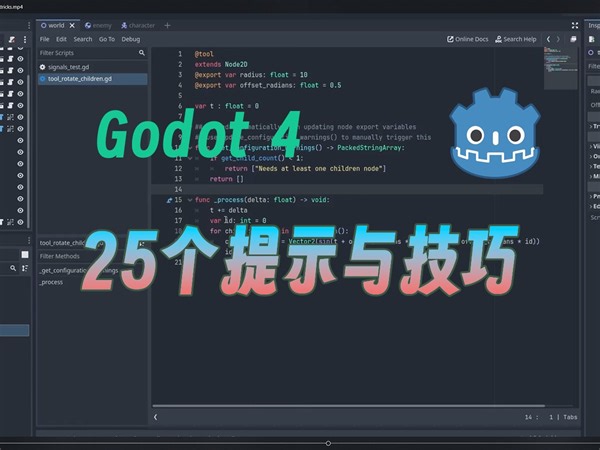The image size is (600, 450).
Task: Open Online Docs link
Action: [468, 39]
